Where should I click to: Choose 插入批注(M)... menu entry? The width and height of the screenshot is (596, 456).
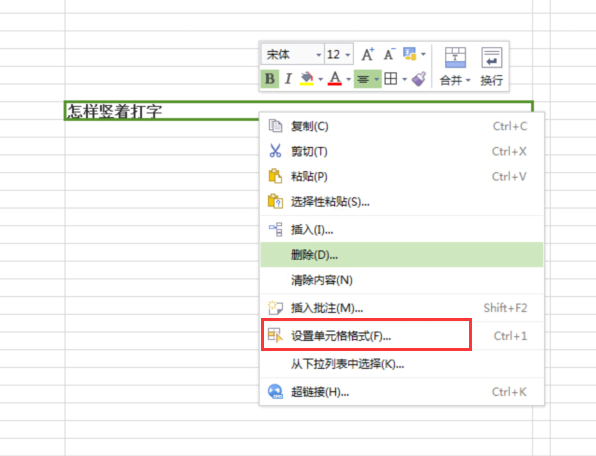402,308
